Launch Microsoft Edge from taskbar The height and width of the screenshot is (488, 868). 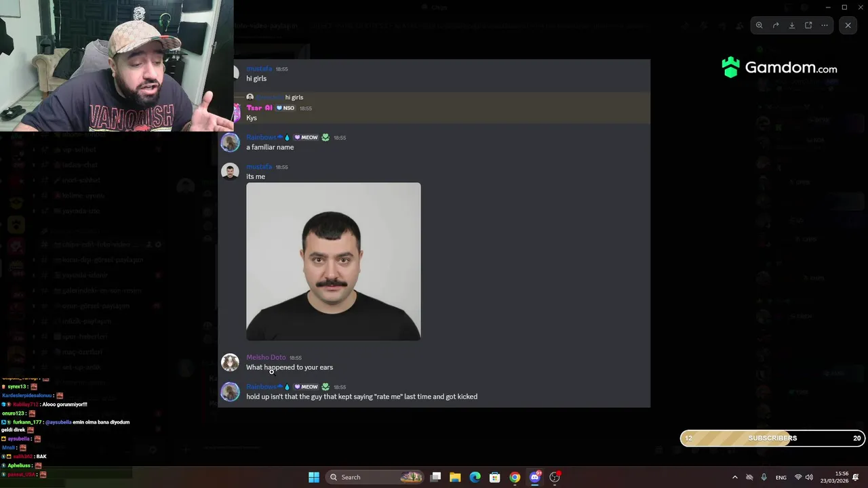click(475, 477)
